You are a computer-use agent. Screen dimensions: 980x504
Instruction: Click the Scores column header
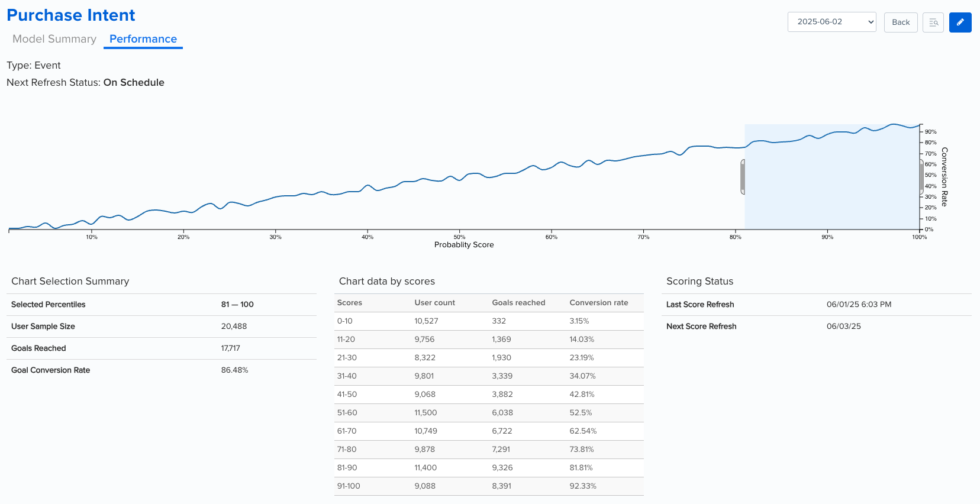[350, 303]
